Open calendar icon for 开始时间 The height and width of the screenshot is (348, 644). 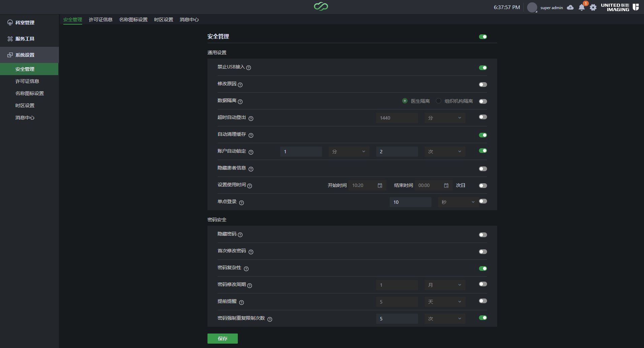[380, 186]
